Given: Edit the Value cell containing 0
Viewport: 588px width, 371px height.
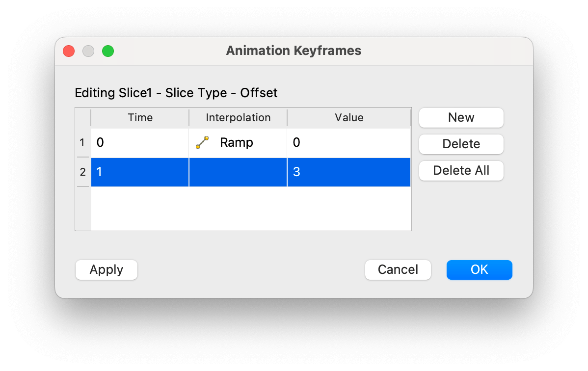Looking at the screenshot, I should coord(348,142).
